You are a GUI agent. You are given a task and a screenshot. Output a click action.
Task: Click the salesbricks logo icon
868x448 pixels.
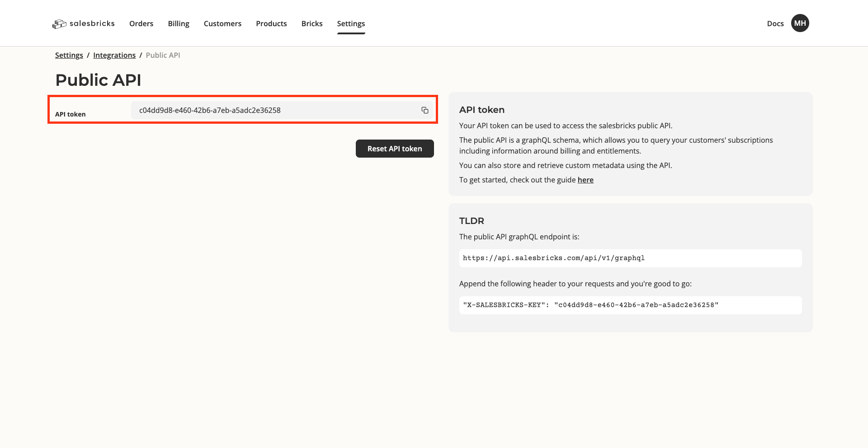click(59, 24)
